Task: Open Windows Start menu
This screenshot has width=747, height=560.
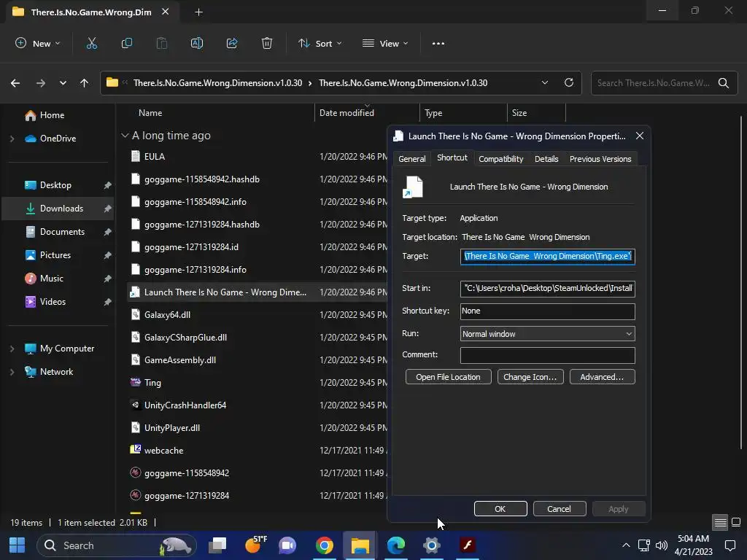Action: [x=18, y=545]
